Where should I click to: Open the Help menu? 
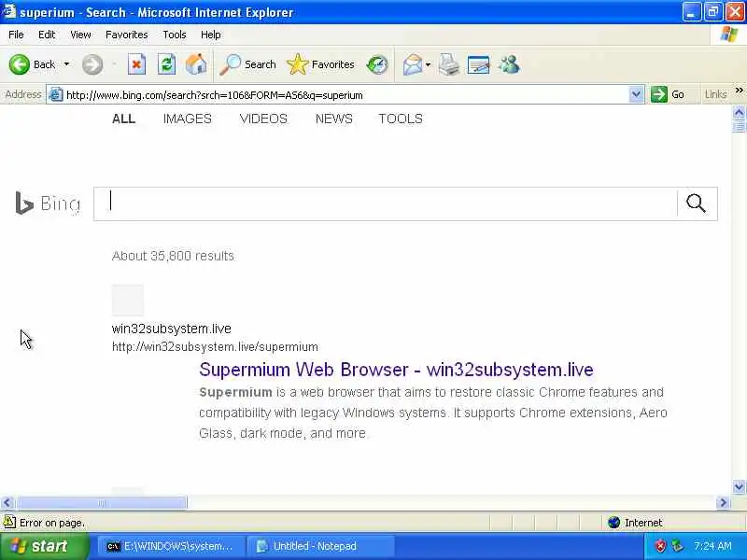point(211,35)
